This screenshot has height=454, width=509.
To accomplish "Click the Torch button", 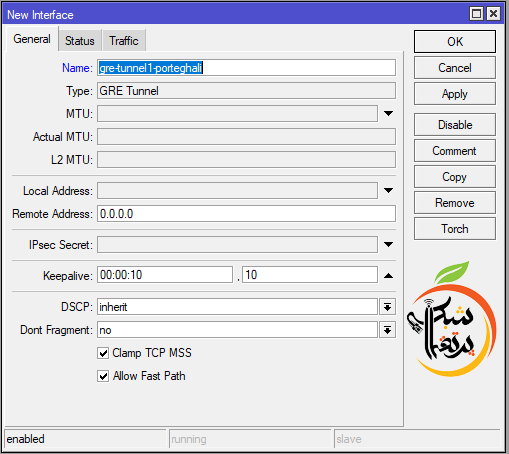I will [455, 229].
